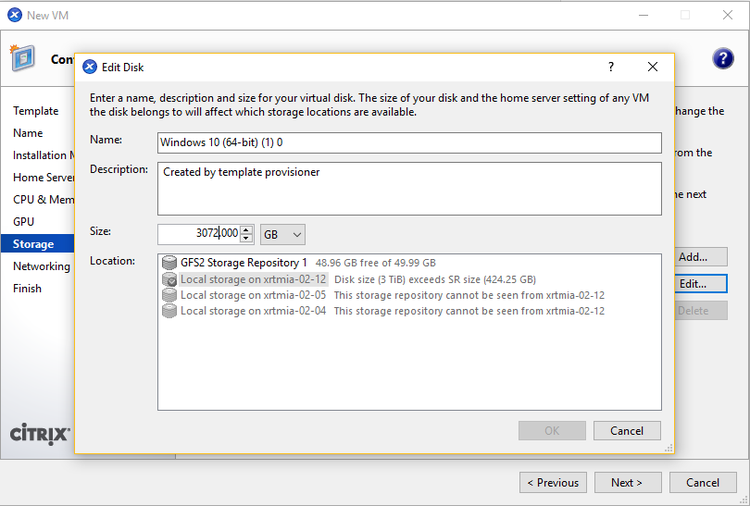750x506 pixels.
Task: Close the Edit Disk dialog
Action: [x=652, y=67]
